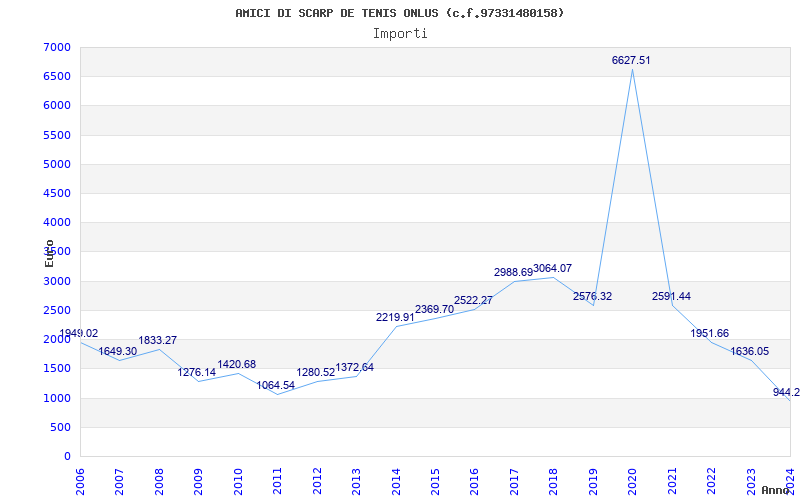Select the 1276.14 data label
This screenshot has height=500, width=800.
point(197,373)
